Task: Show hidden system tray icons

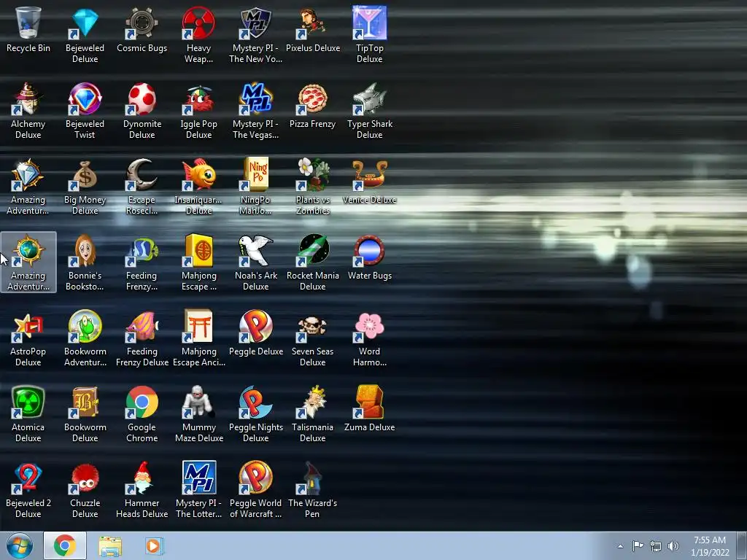Action: 620,546
